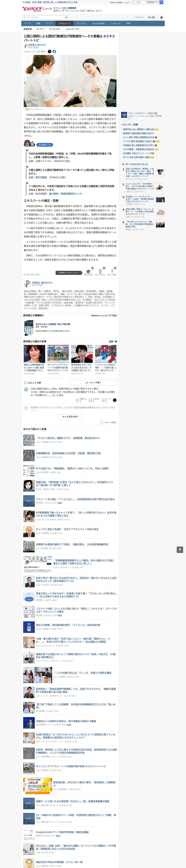Click the 記事に関する報告 report icon
The image size is (186, 868).
click(x=24, y=275)
